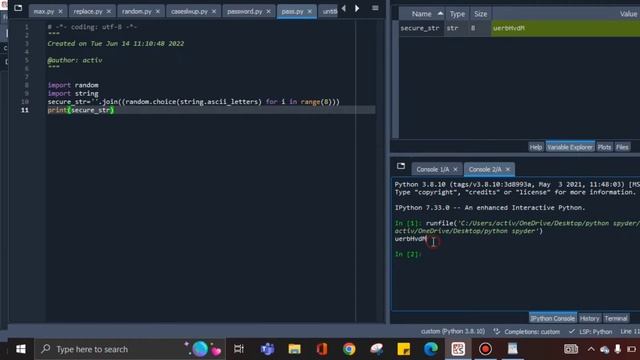Close the replace.py tab
640x360 pixels.
[109, 11]
